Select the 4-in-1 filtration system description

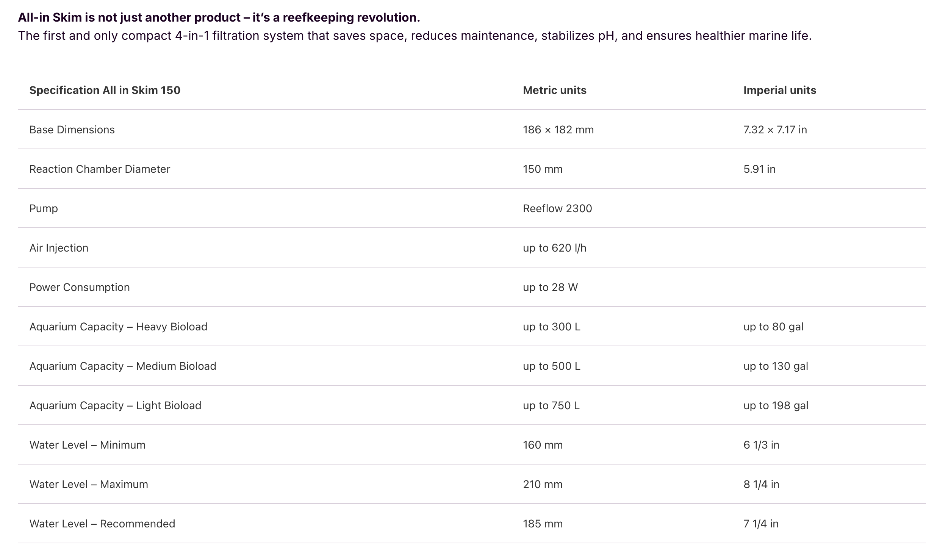point(415,36)
